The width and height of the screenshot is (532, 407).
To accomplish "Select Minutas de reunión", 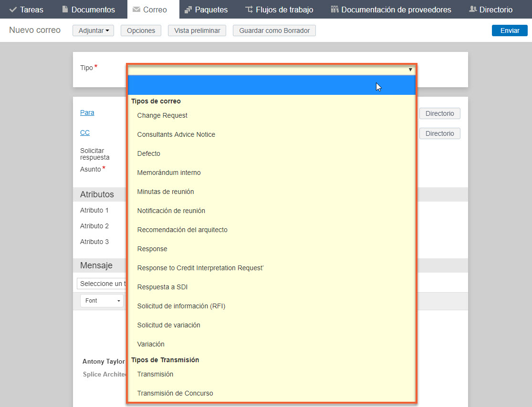I will tap(271, 192).
